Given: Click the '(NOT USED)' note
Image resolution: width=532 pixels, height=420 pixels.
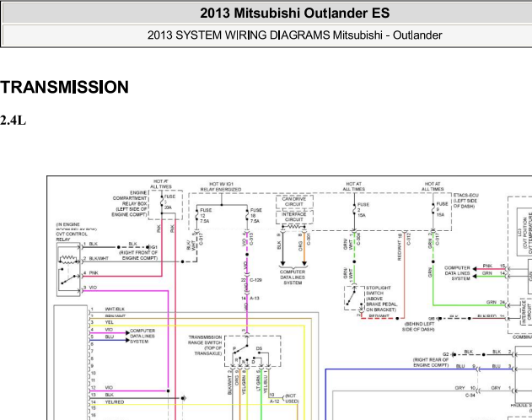Looking at the screenshot, I should (292, 399).
